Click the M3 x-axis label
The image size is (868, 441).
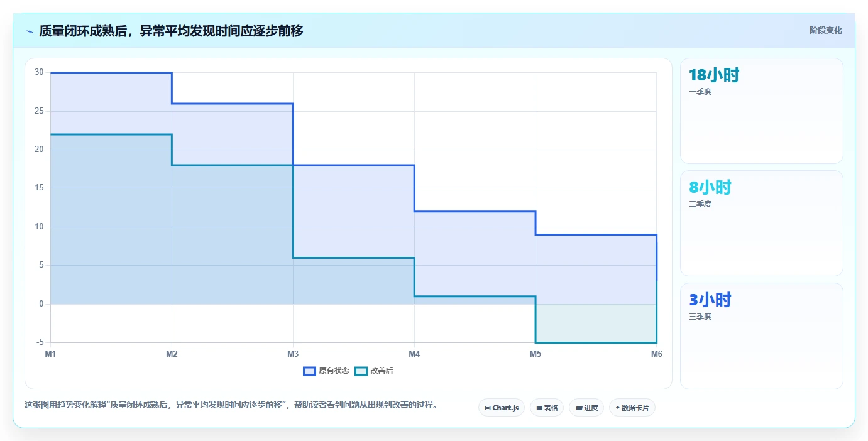293,354
